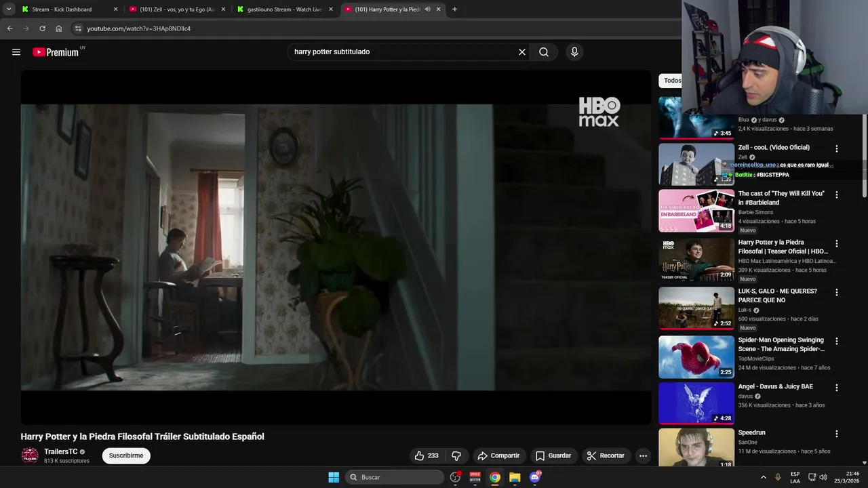Image resolution: width=868 pixels, height=488 pixels.
Task: Open the Angel - Davus thumbnail
Action: pyautogui.click(x=696, y=403)
